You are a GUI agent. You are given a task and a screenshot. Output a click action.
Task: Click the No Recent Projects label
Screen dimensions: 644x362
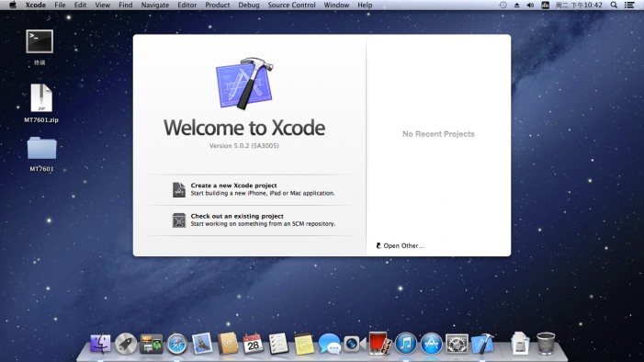tap(438, 134)
